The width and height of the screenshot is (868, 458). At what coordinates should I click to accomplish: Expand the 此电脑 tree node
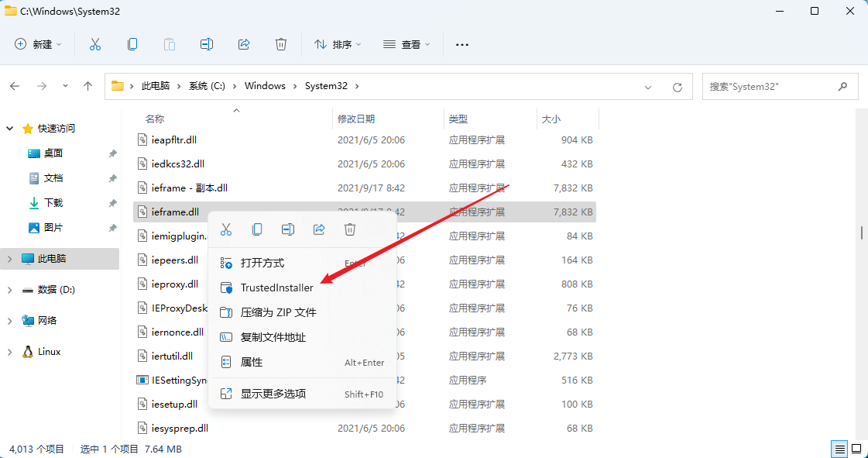point(10,259)
